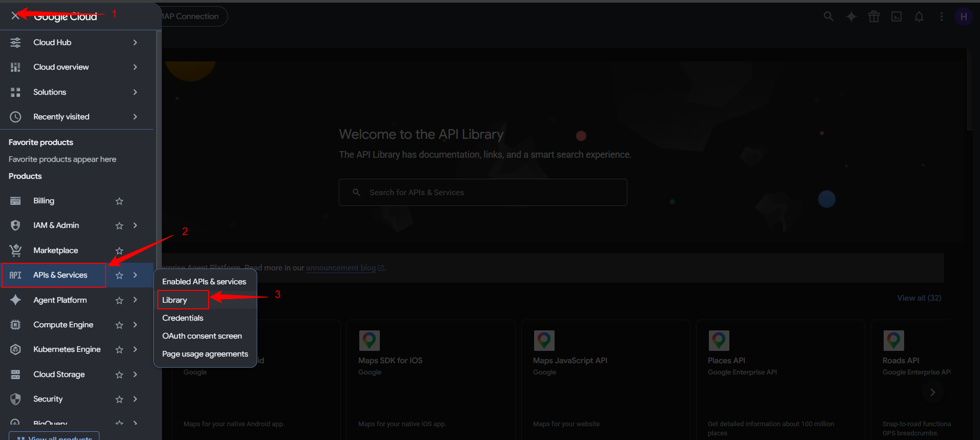The image size is (980, 440).
Task: Expand the Recently visited submenu chevron
Action: 135,117
